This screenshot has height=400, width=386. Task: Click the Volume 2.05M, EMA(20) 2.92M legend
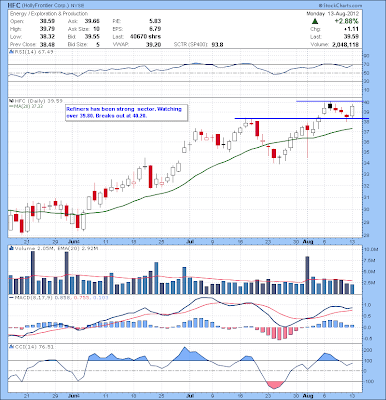point(54,248)
